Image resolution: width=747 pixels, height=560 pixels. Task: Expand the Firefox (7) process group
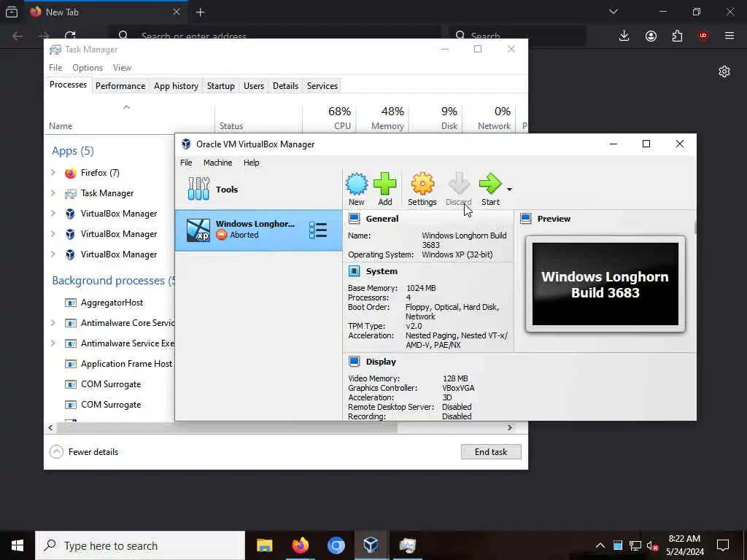point(53,172)
